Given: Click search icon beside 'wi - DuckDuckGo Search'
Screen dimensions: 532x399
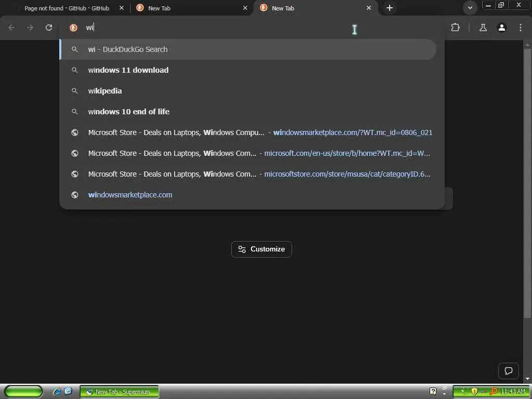Looking at the screenshot, I should click(75, 49).
